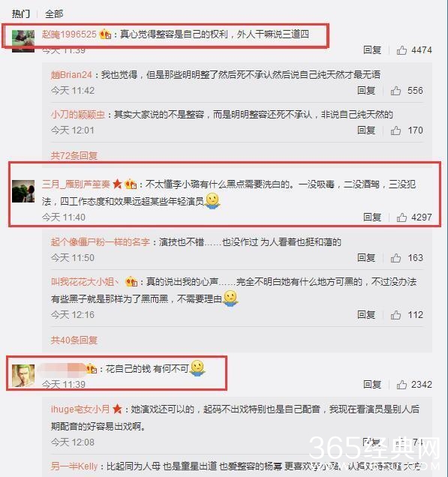448x477 pixels.
Task: Reply to 趙Brian24's comment
Action: pos(366,91)
